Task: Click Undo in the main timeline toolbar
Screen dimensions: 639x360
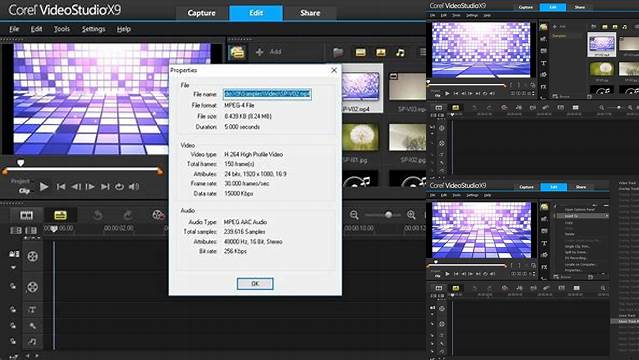Action: pos(97,215)
